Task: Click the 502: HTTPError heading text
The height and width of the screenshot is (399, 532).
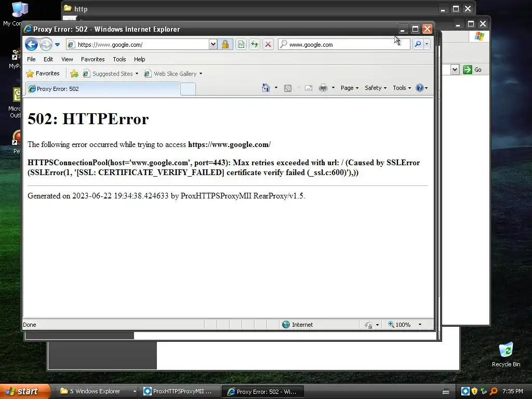Action: 88,119
